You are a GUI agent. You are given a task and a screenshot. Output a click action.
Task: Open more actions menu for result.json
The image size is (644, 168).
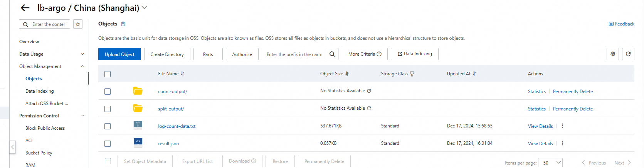coord(562,143)
